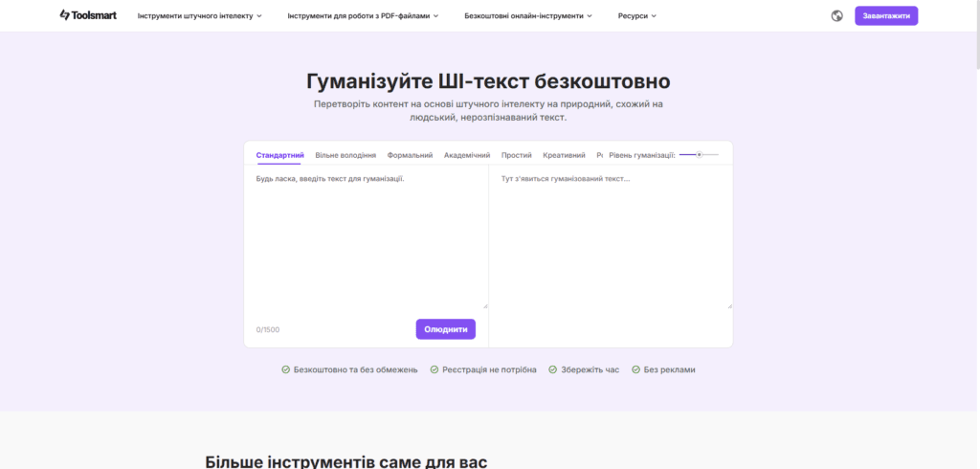
Task: Adjust the 'Рівень гуманізації' slider
Action: pyautogui.click(x=700, y=154)
